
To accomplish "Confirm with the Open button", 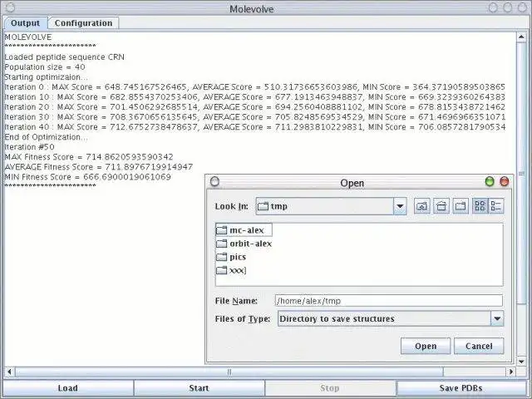I will click(426, 346).
